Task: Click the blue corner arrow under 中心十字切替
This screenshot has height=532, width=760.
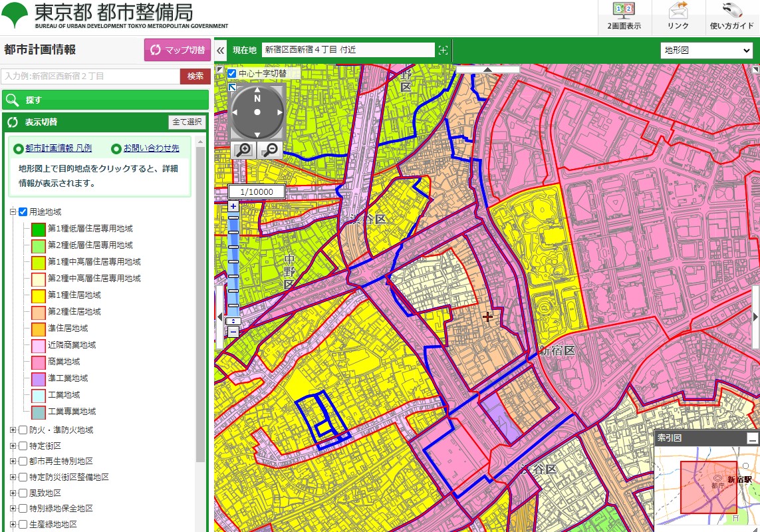Action: [231, 86]
